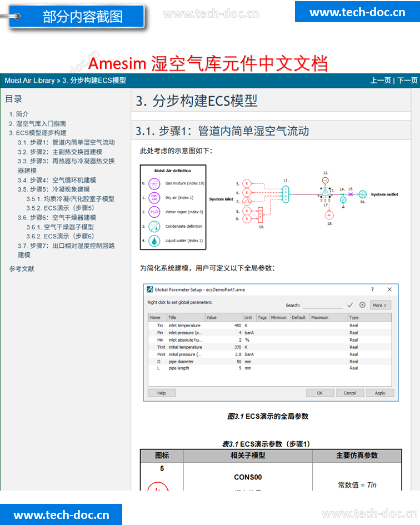Click the clear search X icon

pyautogui.click(x=362, y=304)
